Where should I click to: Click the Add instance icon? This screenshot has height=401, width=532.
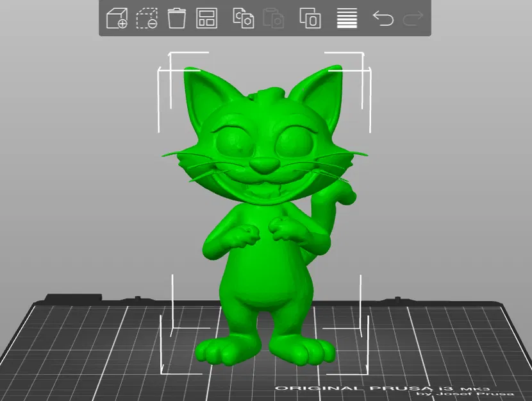(x=310, y=19)
